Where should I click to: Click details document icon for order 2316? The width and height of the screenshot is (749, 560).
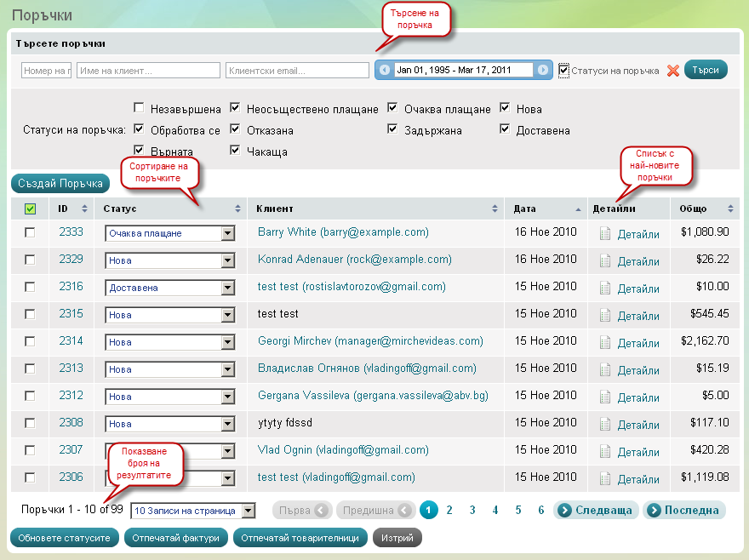605,288
